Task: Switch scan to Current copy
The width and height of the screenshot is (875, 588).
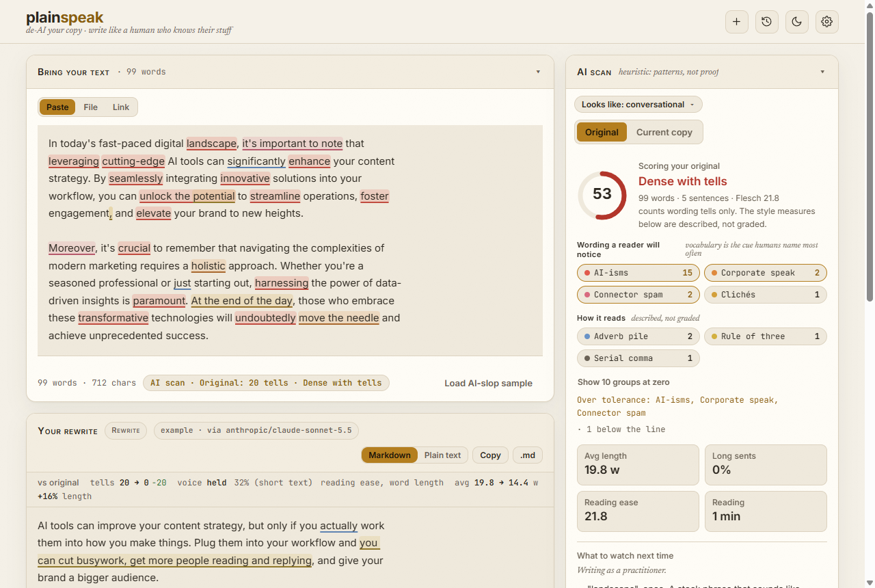Action: click(664, 133)
